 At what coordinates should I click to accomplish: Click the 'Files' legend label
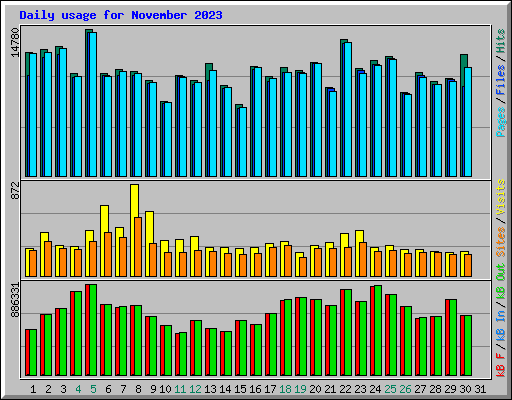(501, 80)
